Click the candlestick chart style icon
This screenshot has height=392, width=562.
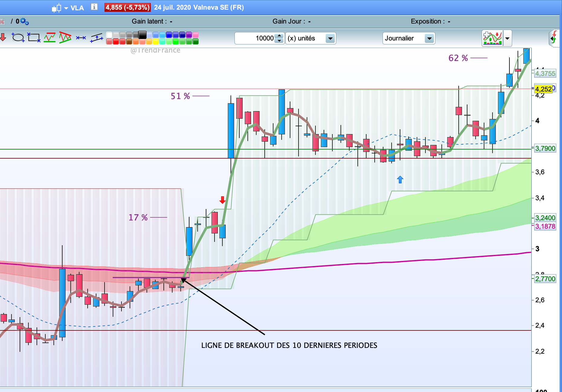point(56,8)
